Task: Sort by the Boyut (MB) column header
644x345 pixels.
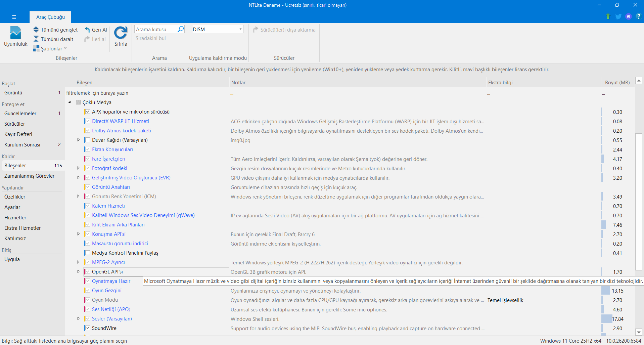Action: coord(617,83)
